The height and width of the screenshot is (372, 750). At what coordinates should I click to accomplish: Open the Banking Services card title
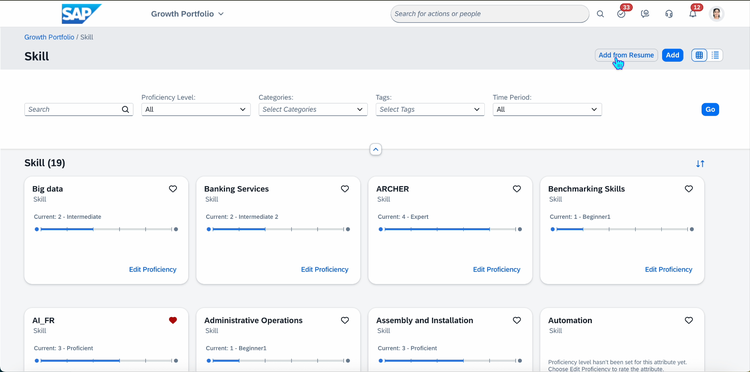tap(236, 189)
